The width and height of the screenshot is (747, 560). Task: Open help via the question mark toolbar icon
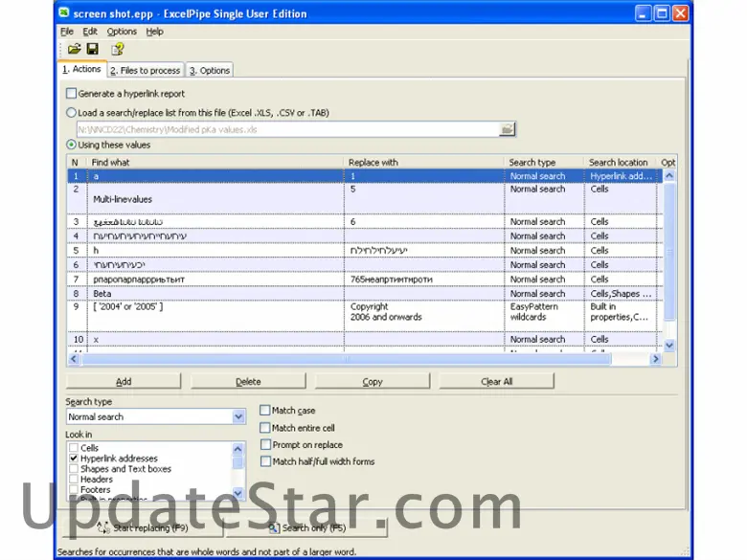117,49
